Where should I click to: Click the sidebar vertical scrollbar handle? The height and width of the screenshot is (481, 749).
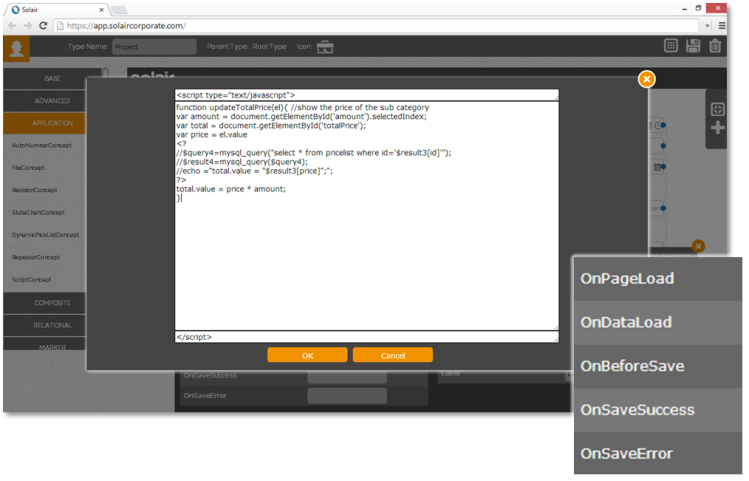pos(106,73)
